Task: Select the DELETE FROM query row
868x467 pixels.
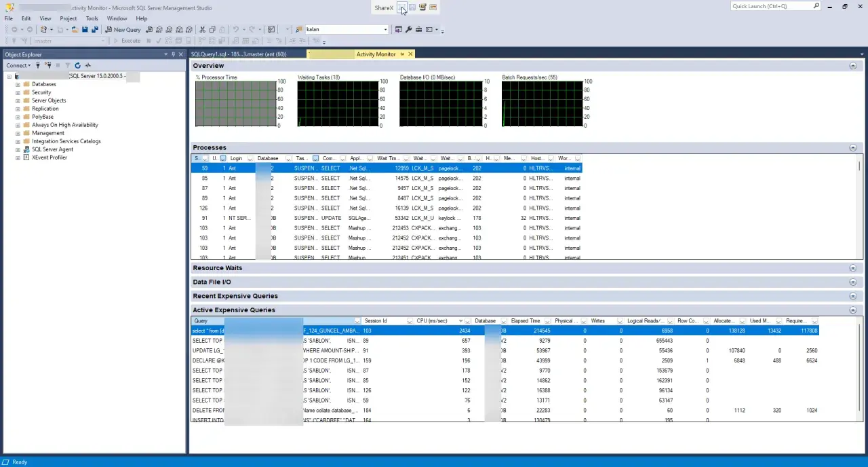Action: 505,410
